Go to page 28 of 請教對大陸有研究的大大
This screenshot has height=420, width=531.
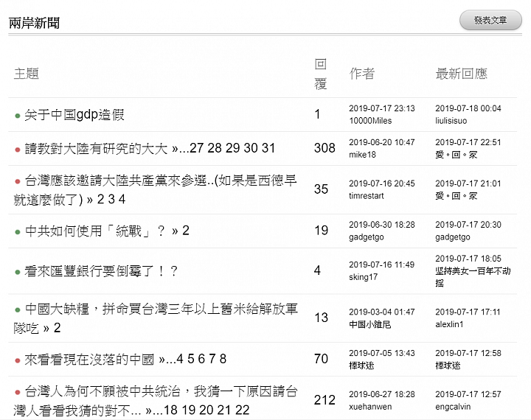215,148
